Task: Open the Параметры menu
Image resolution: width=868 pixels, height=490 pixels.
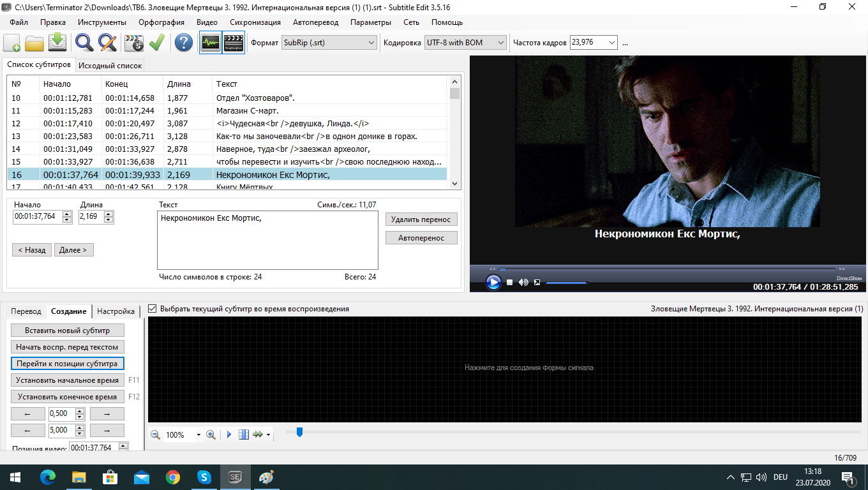Action: 371,22
